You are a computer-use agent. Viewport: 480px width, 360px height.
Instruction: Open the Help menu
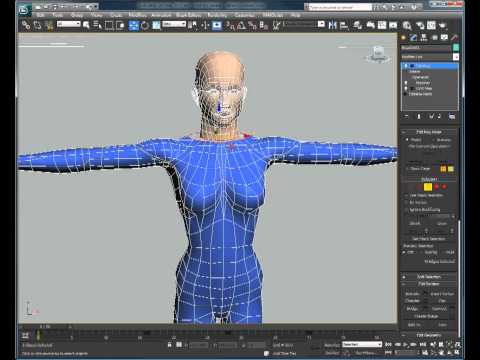(295, 15)
